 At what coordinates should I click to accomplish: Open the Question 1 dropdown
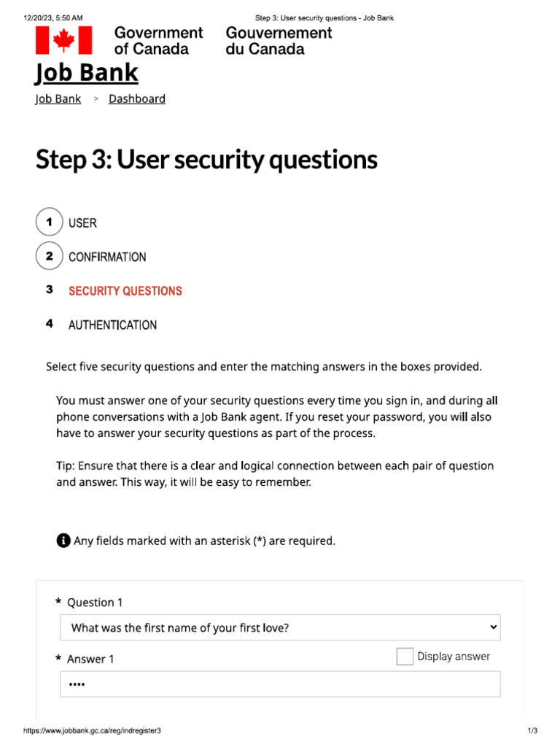pyautogui.click(x=279, y=627)
